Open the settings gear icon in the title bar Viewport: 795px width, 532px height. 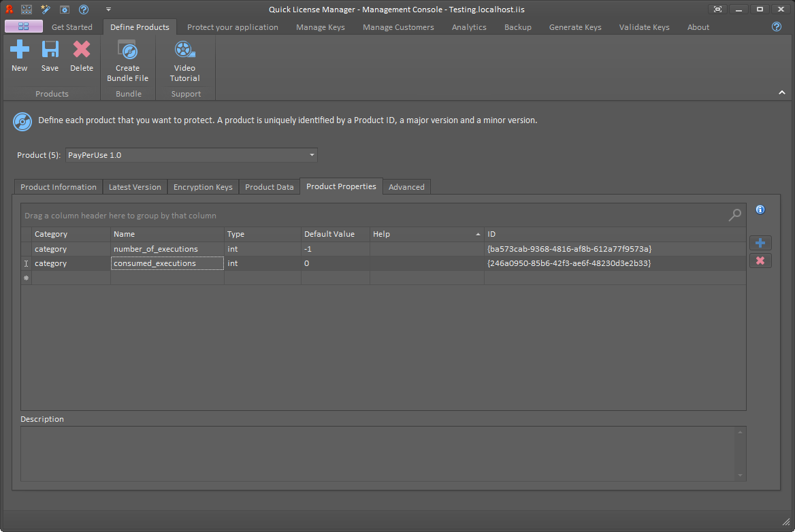pos(63,9)
